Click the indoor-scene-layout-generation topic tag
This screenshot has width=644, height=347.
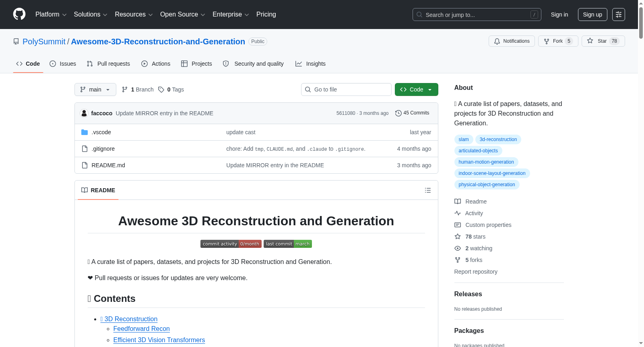coord(492,173)
